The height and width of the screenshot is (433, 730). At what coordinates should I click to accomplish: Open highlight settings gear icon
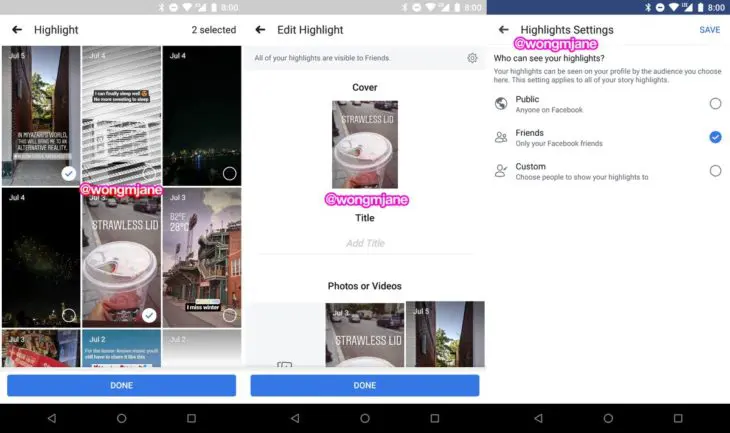pyautogui.click(x=472, y=58)
